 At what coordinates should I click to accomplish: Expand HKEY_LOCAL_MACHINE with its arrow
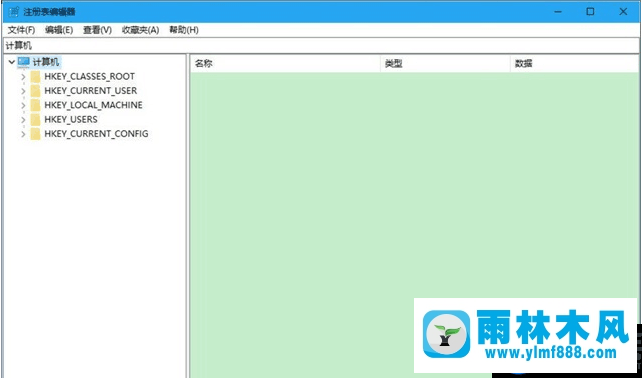[x=23, y=105]
